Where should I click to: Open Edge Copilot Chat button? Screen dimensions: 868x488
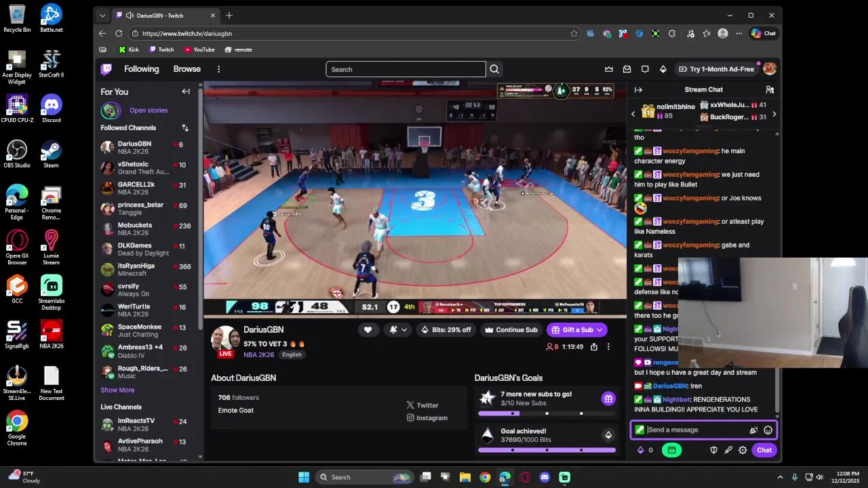pos(764,33)
